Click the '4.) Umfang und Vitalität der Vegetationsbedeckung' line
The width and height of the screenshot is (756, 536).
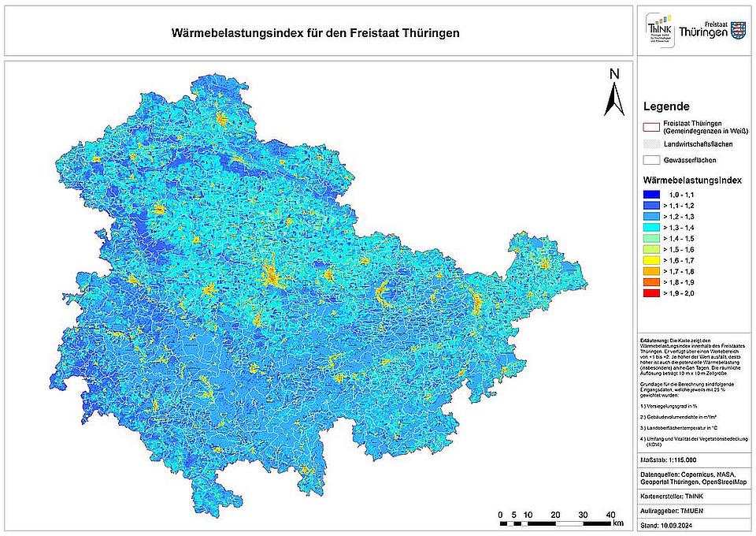(695, 441)
